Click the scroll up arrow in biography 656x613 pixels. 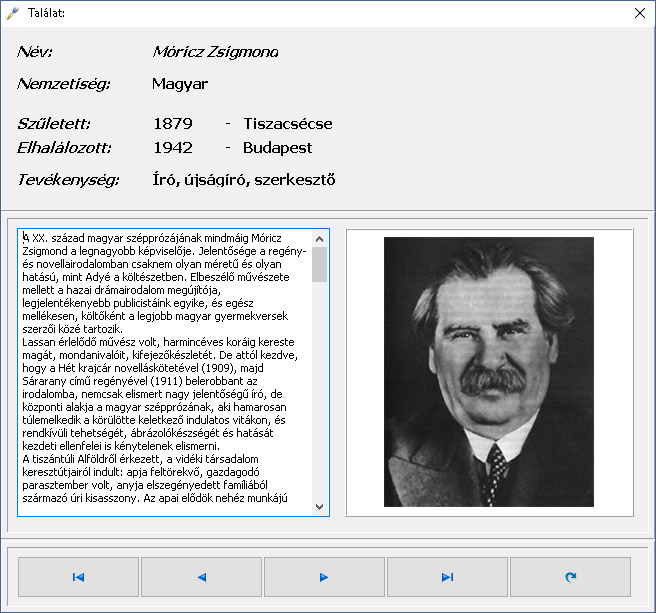coord(319,239)
